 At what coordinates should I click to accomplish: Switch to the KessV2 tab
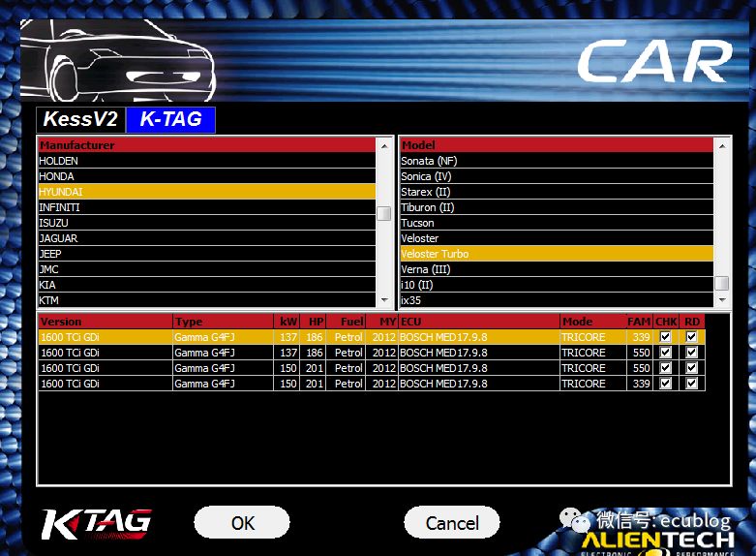pos(80,119)
